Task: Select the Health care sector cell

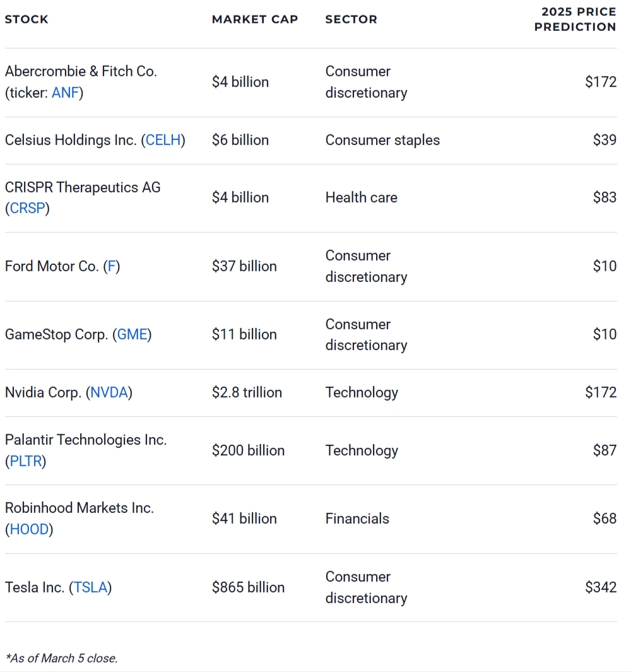Action: tap(361, 197)
